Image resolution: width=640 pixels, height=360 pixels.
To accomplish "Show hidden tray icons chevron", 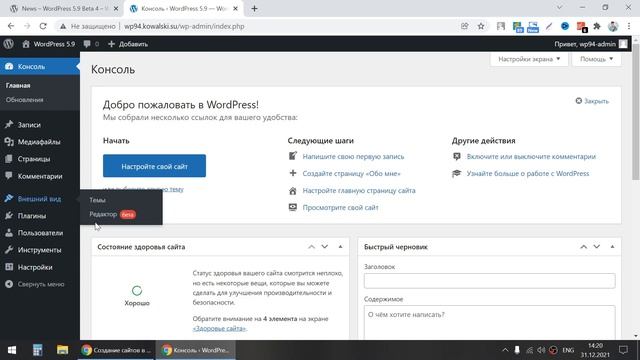I will point(505,350).
